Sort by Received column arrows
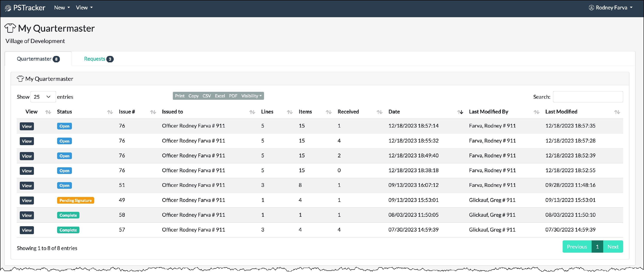The height and width of the screenshot is (272, 644). click(380, 112)
